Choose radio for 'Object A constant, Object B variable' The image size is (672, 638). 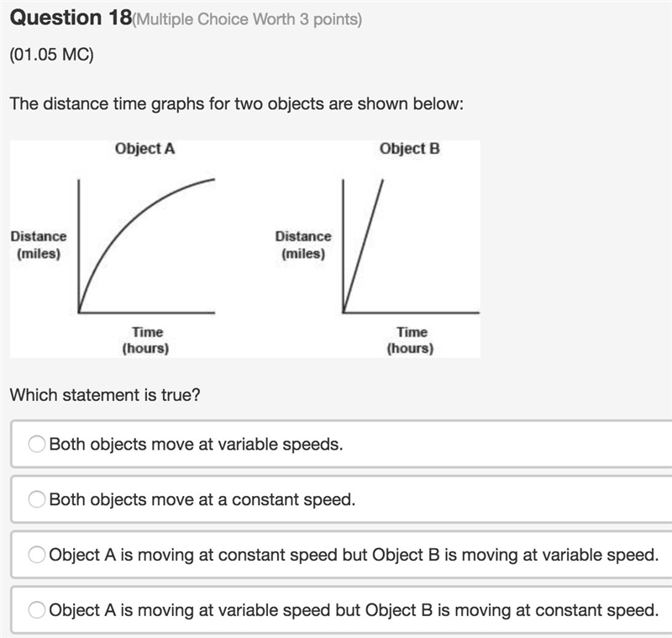[x=36, y=555]
